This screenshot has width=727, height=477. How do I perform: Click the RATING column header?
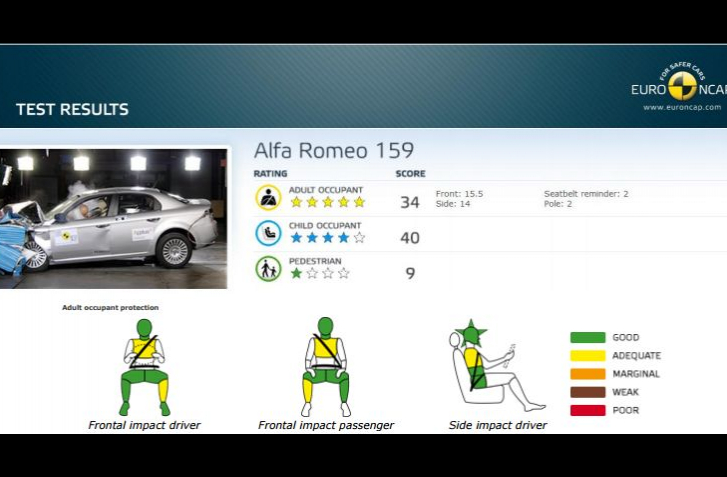[x=270, y=174]
